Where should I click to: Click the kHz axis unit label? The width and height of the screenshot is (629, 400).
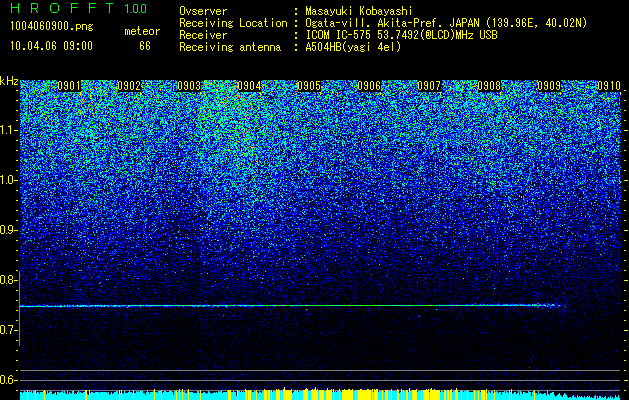(x=9, y=81)
